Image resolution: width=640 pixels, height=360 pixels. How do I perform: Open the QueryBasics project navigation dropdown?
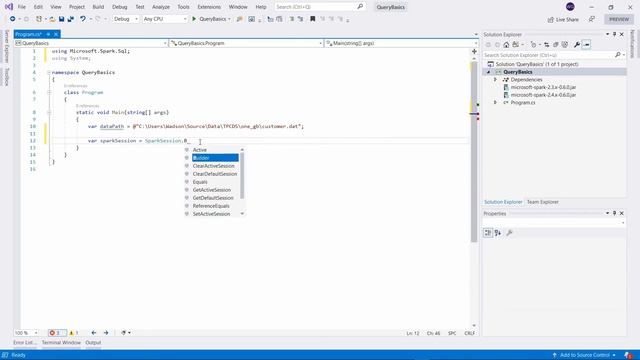click(x=91, y=43)
